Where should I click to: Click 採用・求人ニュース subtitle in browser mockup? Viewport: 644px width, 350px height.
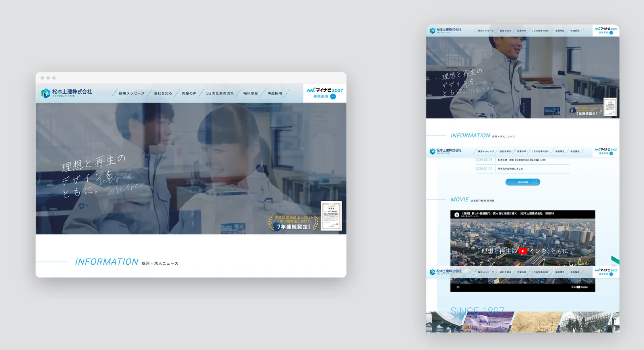coord(160,264)
